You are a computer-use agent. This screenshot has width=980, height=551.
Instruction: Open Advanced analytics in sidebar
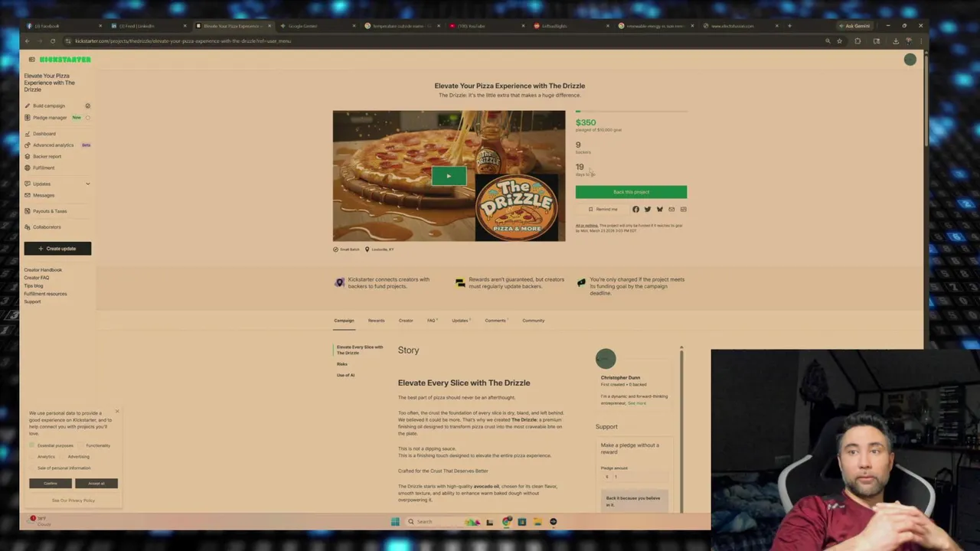(x=53, y=145)
